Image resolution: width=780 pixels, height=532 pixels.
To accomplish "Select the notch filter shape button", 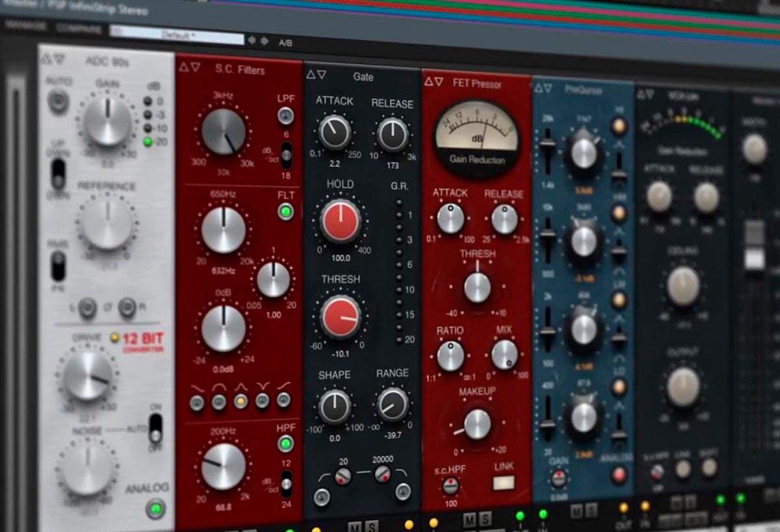I will point(263,400).
